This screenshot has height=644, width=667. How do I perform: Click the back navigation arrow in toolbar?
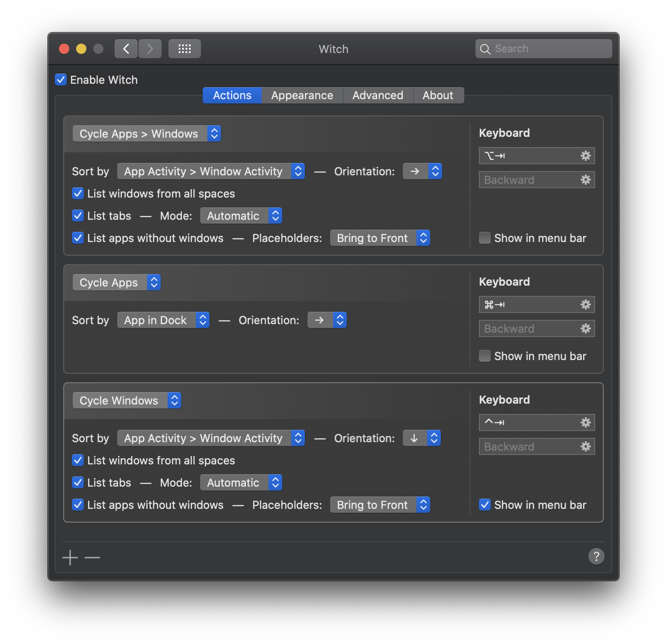126,49
